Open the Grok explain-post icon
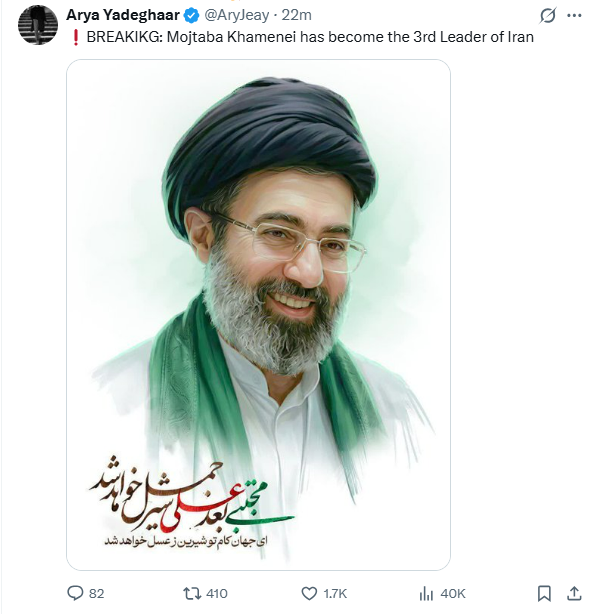Viewport: 600px width, 614px height. click(548, 16)
